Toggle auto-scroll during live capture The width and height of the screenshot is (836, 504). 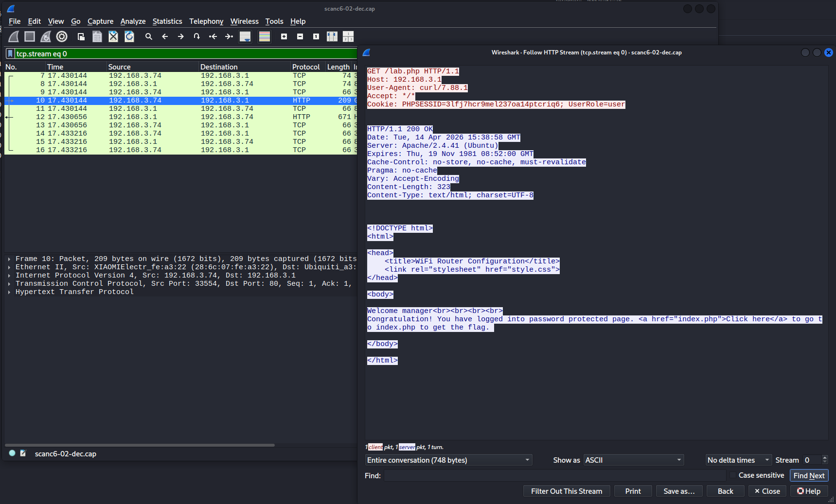pyautogui.click(x=245, y=36)
